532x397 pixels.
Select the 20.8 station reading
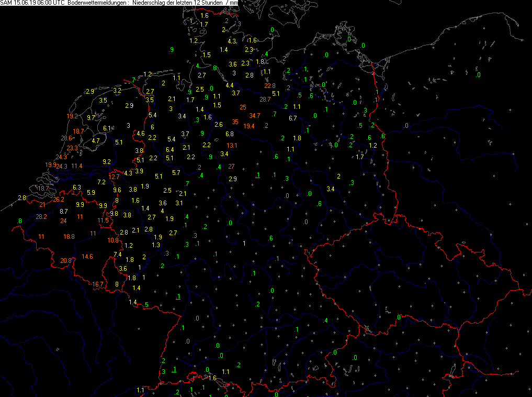tap(66, 261)
